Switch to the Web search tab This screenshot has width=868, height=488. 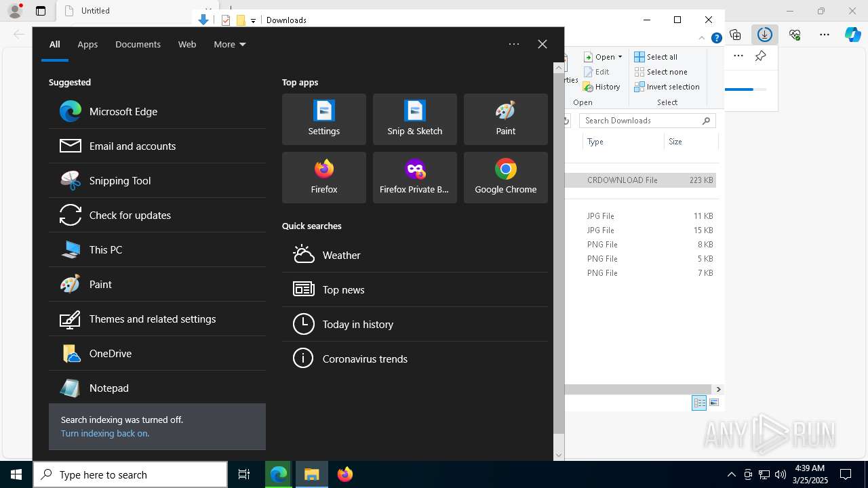tap(187, 44)
